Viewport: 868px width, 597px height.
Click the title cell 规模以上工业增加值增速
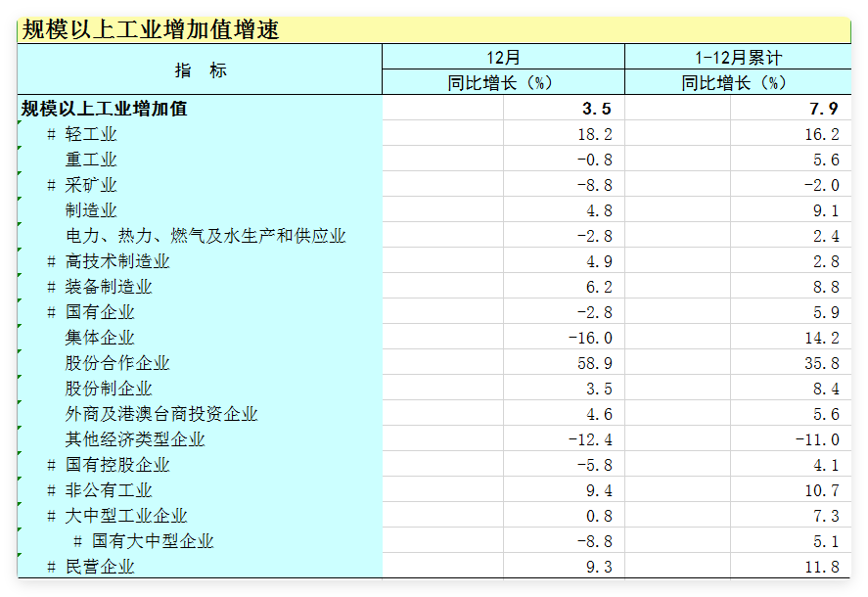point(151,30)
